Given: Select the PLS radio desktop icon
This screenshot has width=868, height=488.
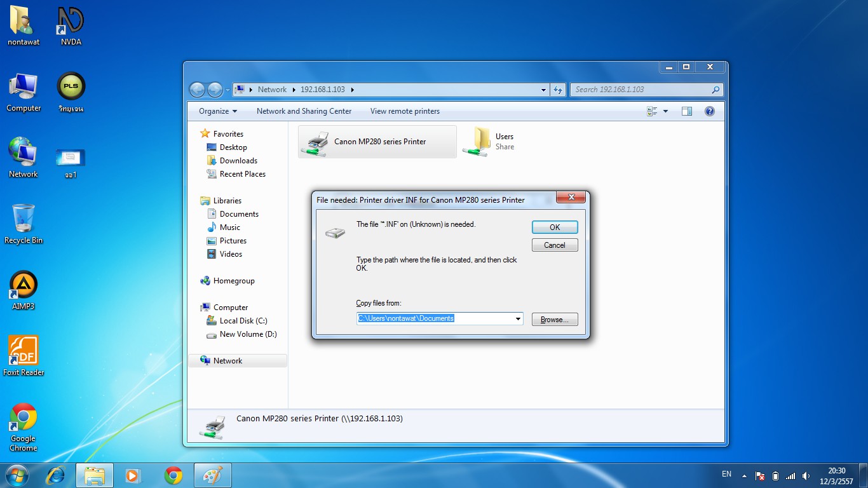Looking at the screenshot, I should (x=71, y=92).
